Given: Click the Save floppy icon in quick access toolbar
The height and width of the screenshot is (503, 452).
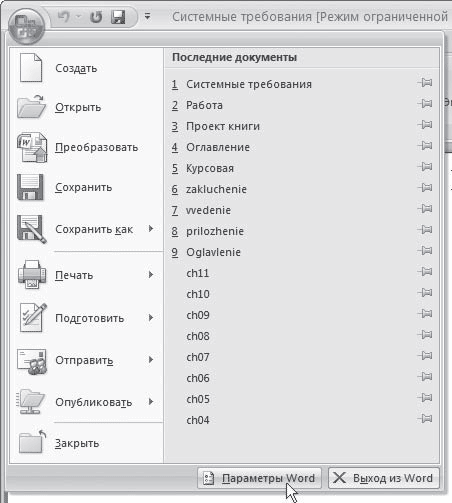Looking at the screenshot, I should click(x=118, y=17).
